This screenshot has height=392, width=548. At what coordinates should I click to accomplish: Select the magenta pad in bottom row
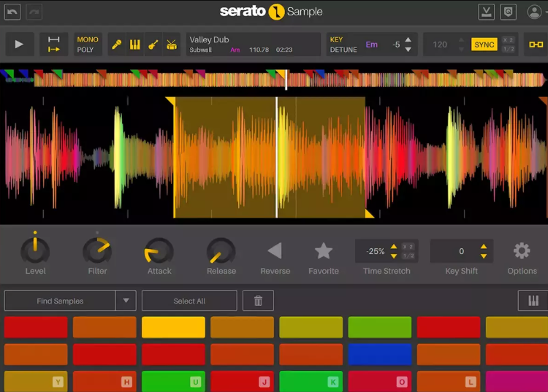tap(517, 381)
